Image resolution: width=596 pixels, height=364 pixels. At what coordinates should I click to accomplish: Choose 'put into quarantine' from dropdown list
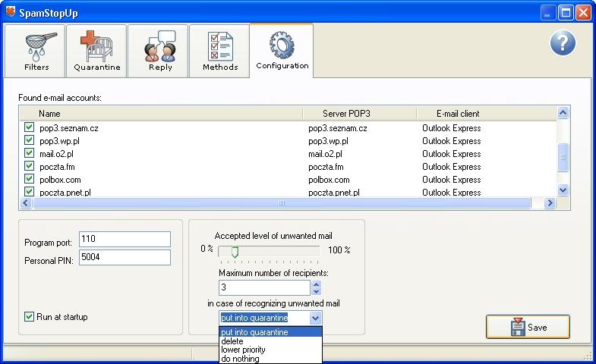(x=270, y=332)
